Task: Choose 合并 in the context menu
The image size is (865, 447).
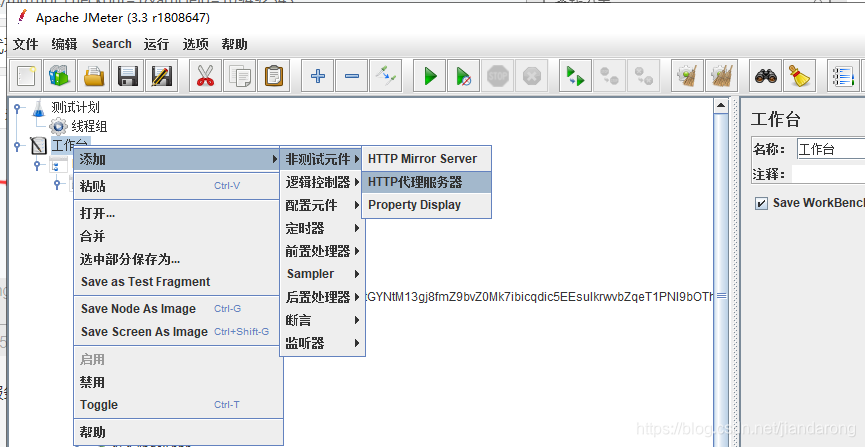Action: 178,236
